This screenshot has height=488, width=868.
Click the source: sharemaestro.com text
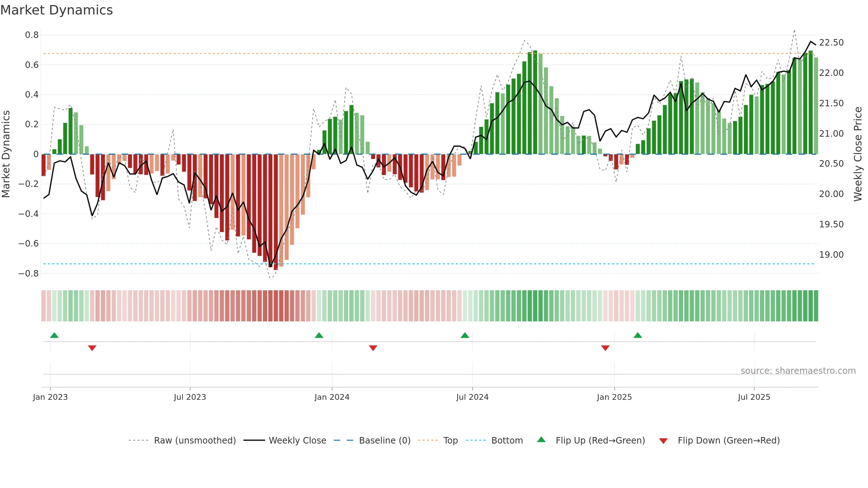point(798,371)
